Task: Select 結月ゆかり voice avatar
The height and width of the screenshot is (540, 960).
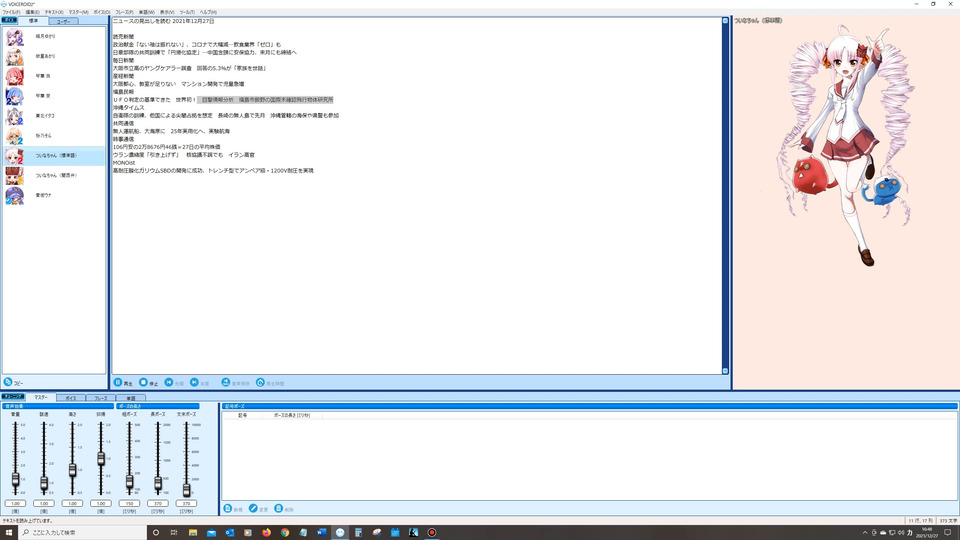Action: (15, 37)
